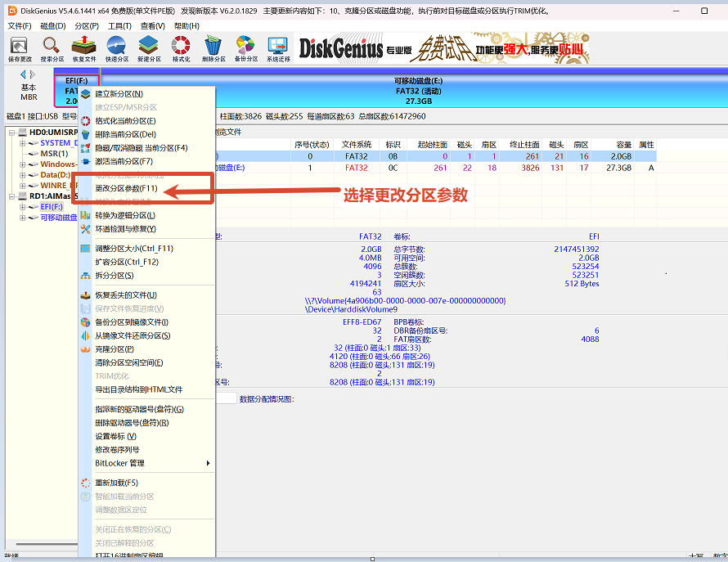Go to previous disk with left arrow
This screenshot has width=728, height=562.
point(23,74)
